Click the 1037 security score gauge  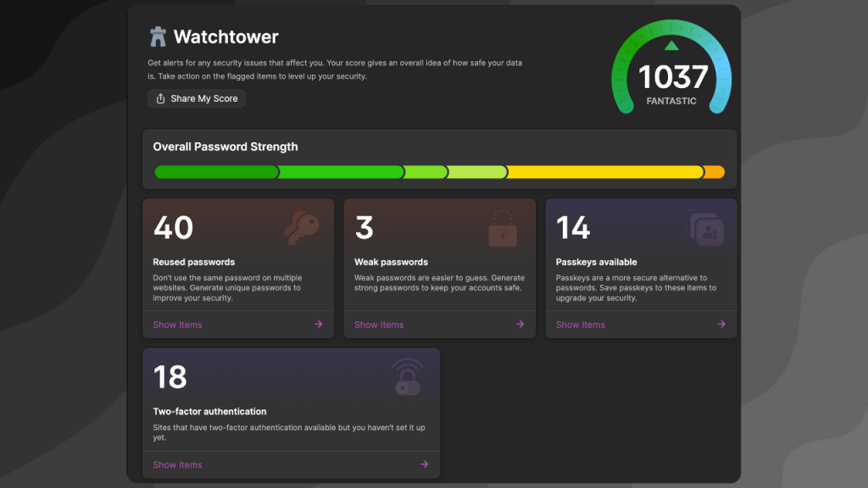tap(672, 78)
